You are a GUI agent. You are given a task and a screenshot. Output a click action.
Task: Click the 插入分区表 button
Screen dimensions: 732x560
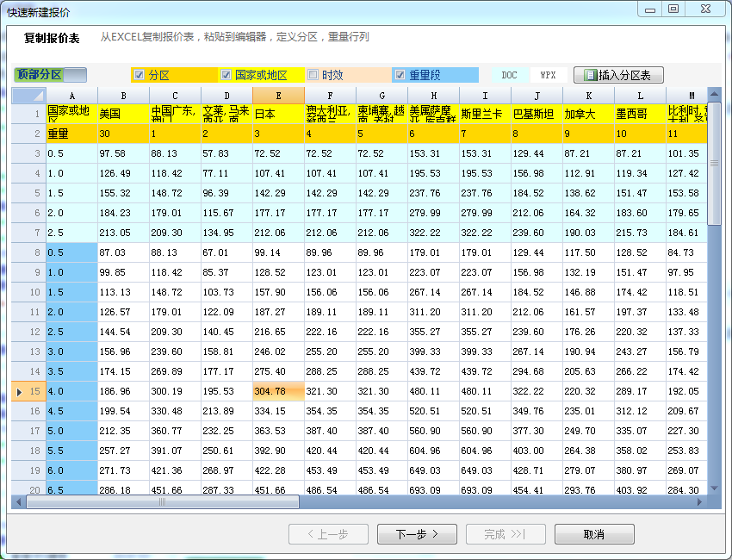(618, 75)
